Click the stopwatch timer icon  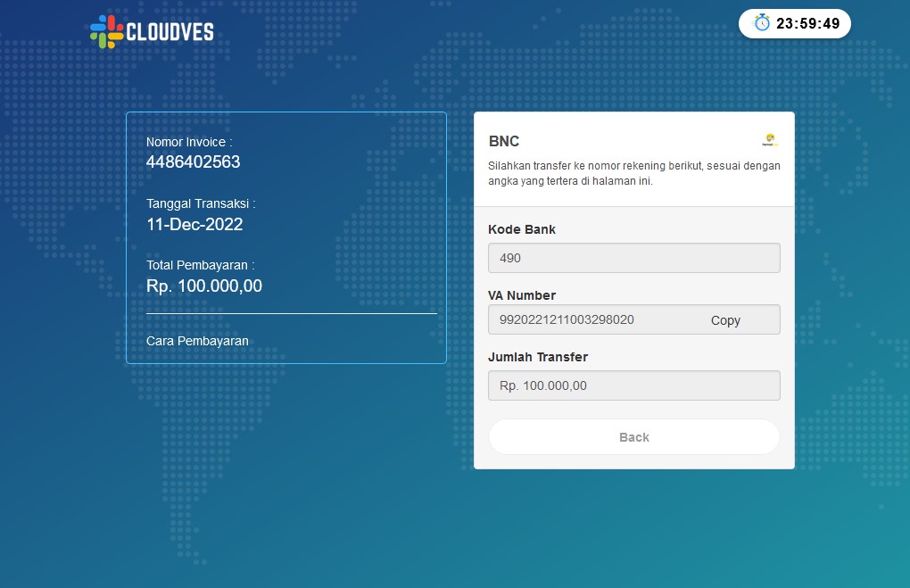click(761, 23)
